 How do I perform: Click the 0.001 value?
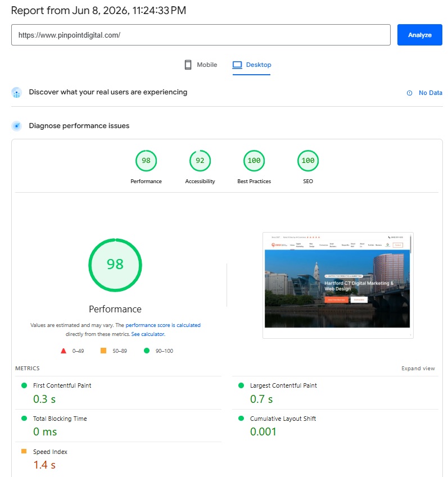pyautogui.click(x=263, y=431)
